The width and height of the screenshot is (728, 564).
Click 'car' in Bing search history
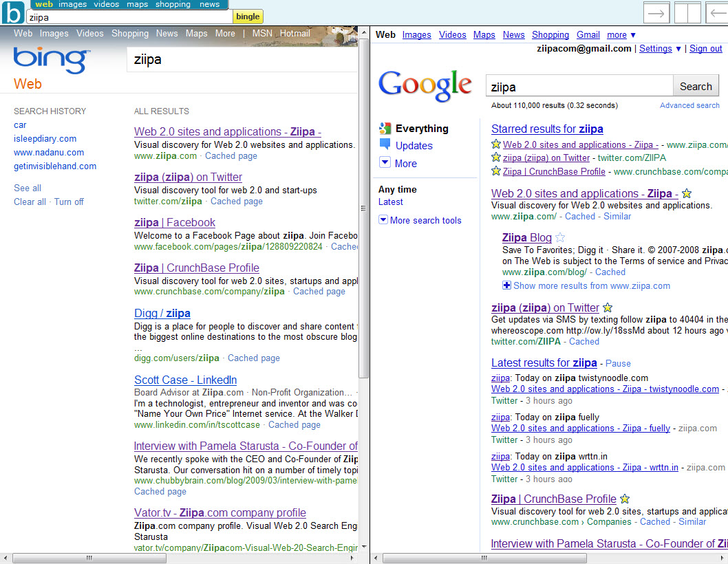click(x=20, y=125)
